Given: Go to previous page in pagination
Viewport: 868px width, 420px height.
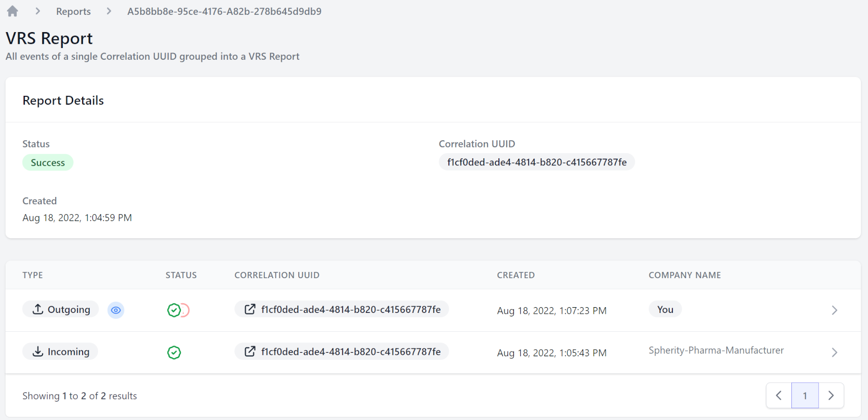Looking at the screenshot, I should click(x=779, y=396).
